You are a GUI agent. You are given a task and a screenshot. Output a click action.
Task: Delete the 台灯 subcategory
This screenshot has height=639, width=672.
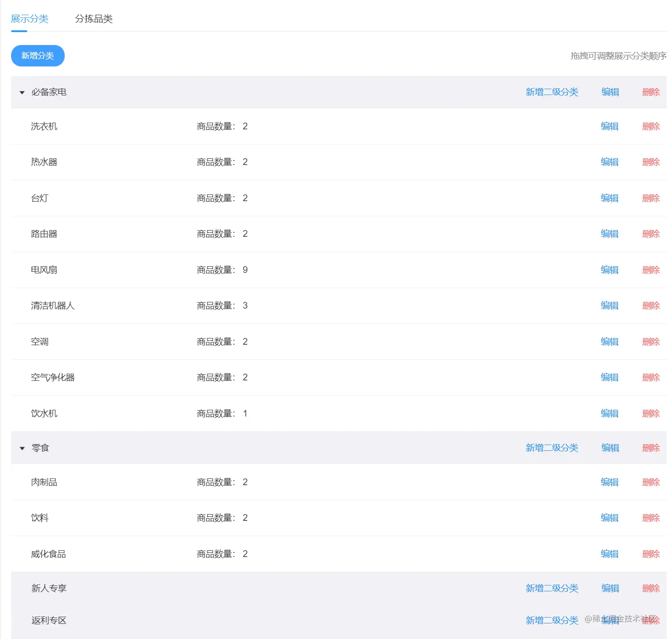(651, 198)
